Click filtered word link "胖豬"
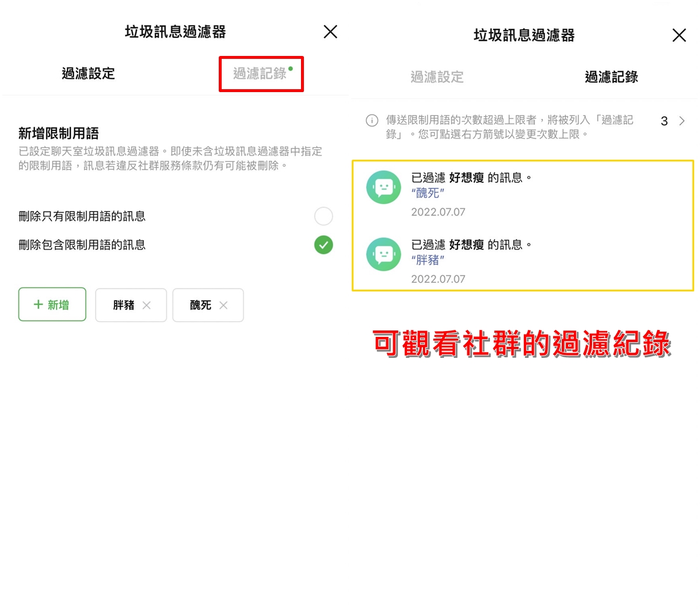Viewport: 700px width, 612px height. click(x=428, y=260)
